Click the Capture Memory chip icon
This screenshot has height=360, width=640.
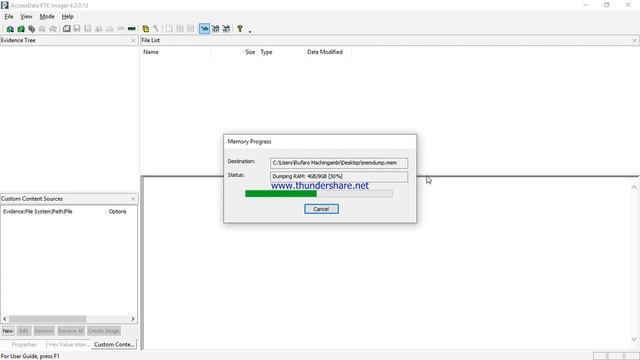tap(131, 29)
